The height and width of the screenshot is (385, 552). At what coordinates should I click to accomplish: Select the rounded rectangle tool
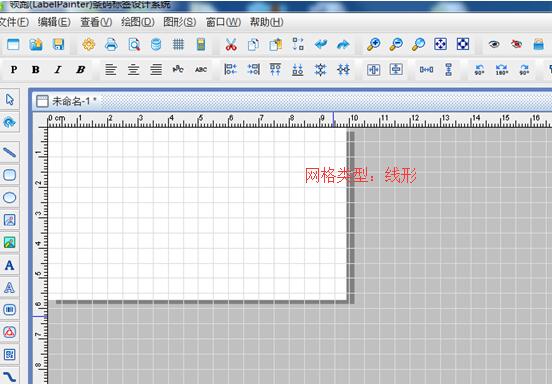(x=10, y=175)
